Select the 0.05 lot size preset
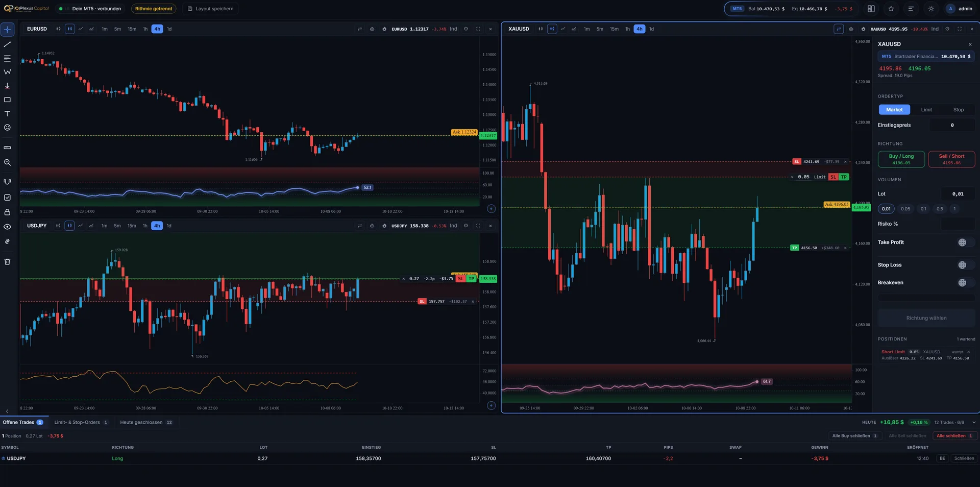This screenshot has width=980, height=487. point(905,209)
